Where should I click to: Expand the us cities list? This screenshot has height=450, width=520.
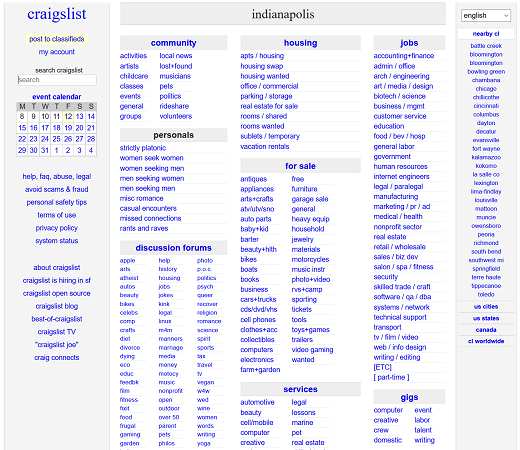pyautogui.click(x=486, y=307)
